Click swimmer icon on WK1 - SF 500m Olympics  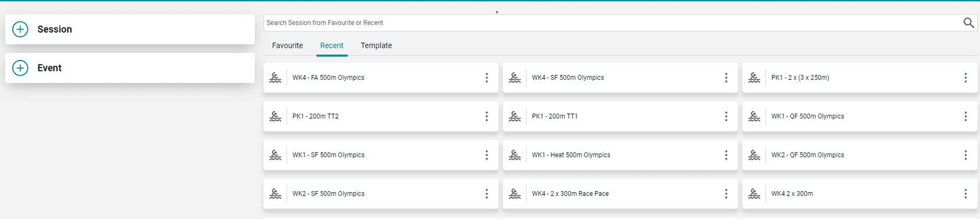pyautogui.click(x=275, y=155)
